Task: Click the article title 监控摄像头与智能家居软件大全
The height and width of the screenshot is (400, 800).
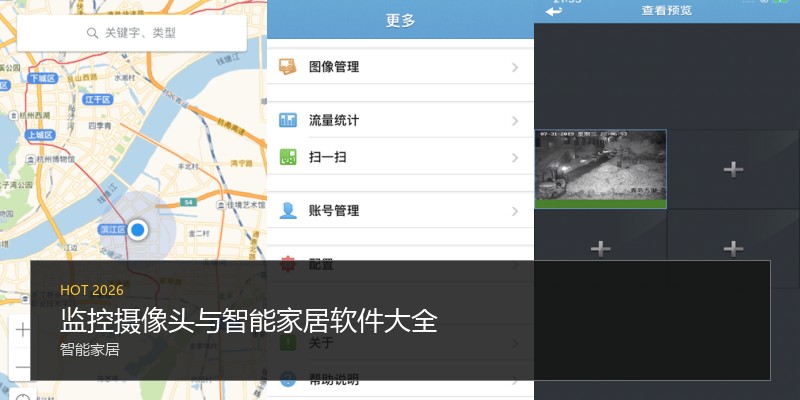Action: [x=248, y=321]
